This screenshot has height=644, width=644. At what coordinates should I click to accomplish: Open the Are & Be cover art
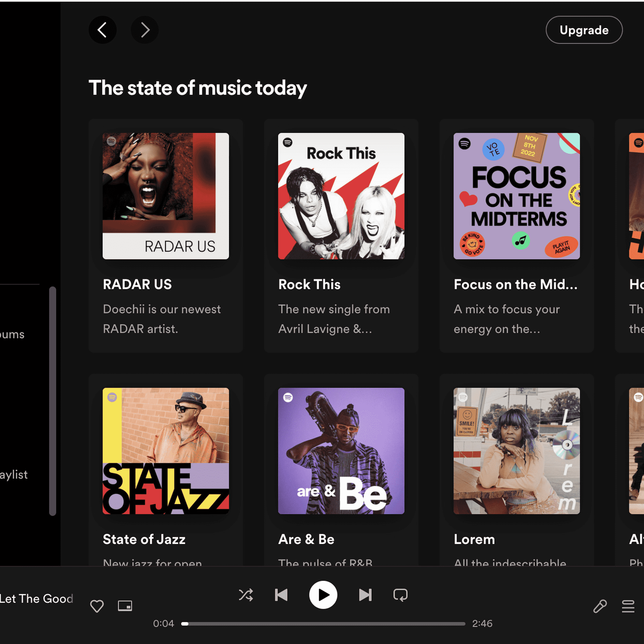coord(341,451)
